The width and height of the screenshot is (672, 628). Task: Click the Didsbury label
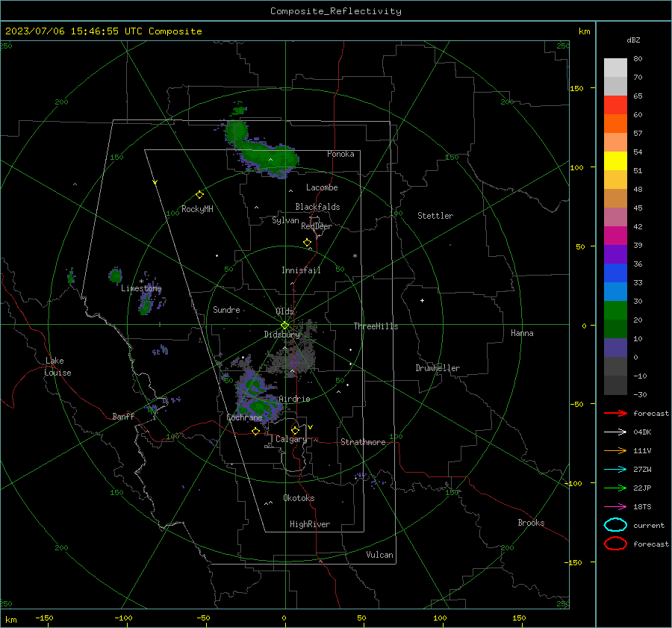pyautogui.click(x=281, y=335)
